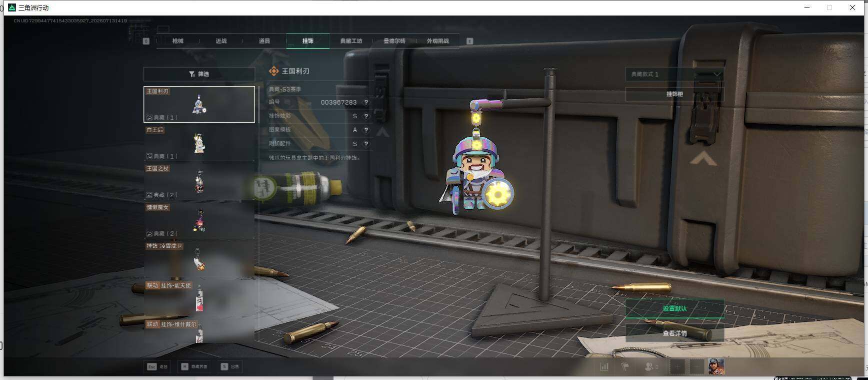Select the 挂饰-能天使 charm card
868x380 pixels.
point(199,298)
